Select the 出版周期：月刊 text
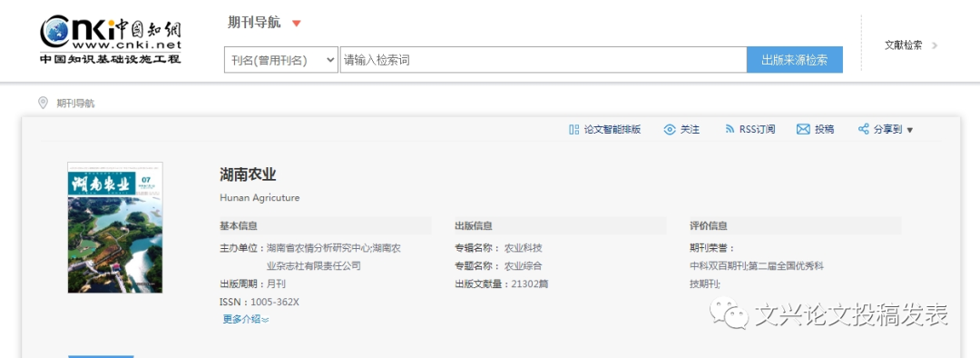The width and height of the screenshot is (980, 358). (252, 283)
